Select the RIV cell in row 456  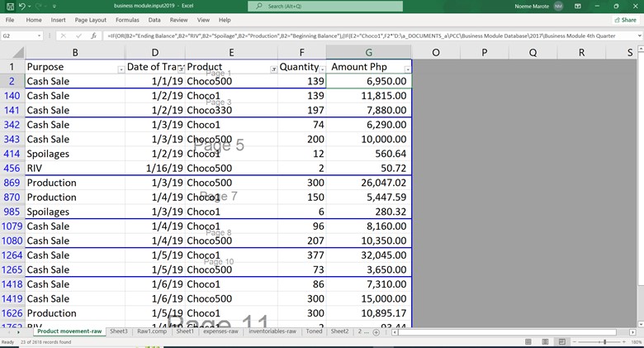(75, 169)
